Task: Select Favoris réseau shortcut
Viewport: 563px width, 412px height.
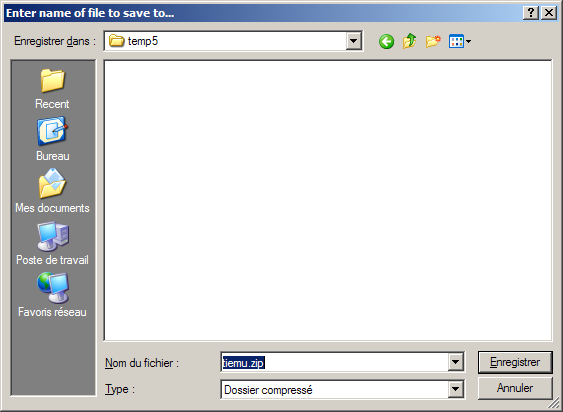Action: [x=52, y=295]
